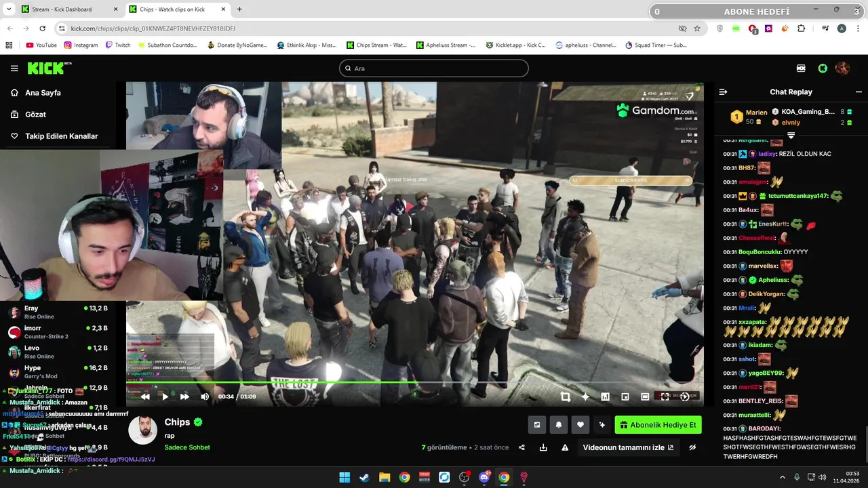This screenshot has height=488, width=868.
Task: Open the apps grid in bookmarks bar
Action: click(x=9, y=45)
